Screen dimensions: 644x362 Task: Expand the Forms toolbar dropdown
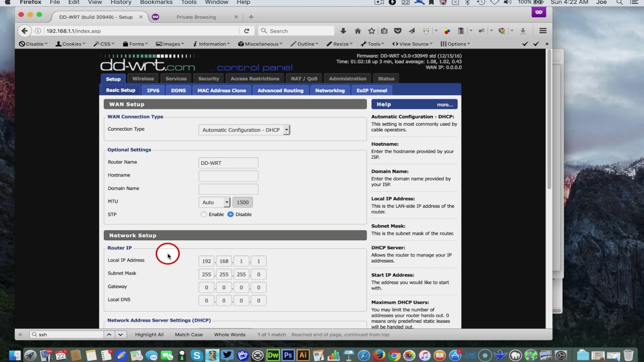[x=136, y=44]
